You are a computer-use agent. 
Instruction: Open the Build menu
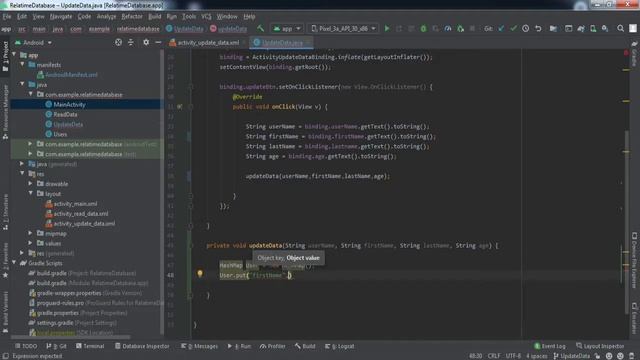(x=154, y=17)
